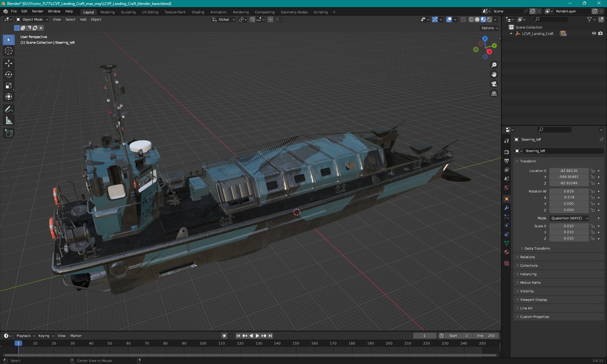This screenshot has height=364, width=607.
Task: Expand the Delta Transform panel
Action: (537, 248)
